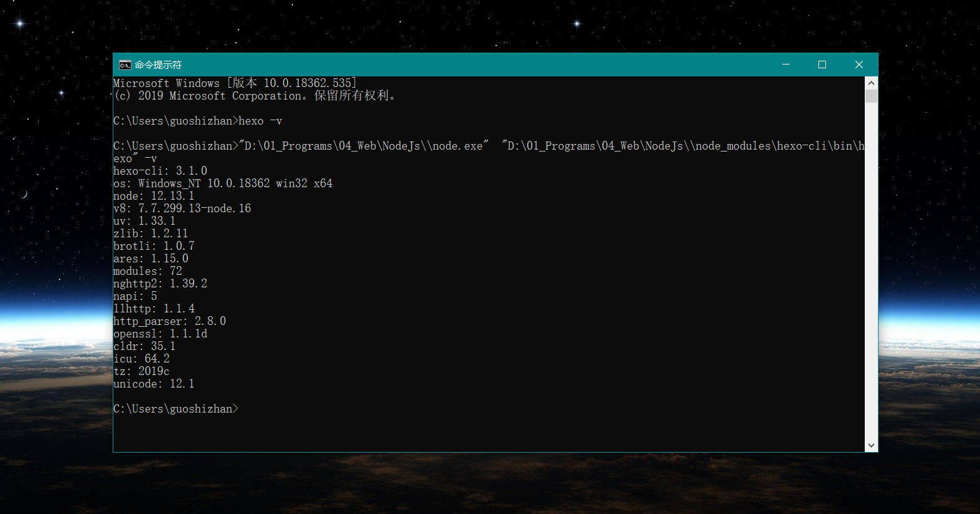This screenshot has width=980, height=514.
Task: Click the Microsoft Windows version header line
Action: click(x=235, y=83)
